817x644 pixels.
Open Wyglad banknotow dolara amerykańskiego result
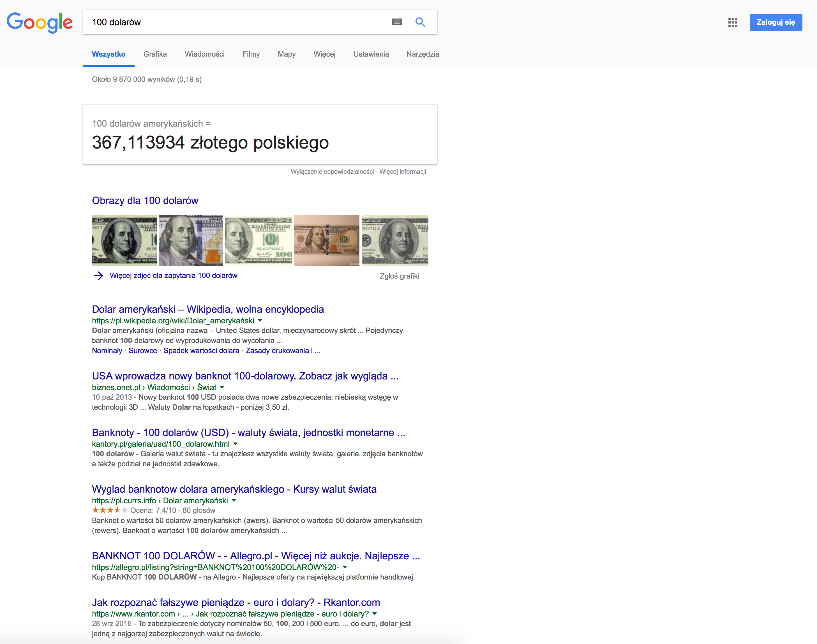point(234,489)
